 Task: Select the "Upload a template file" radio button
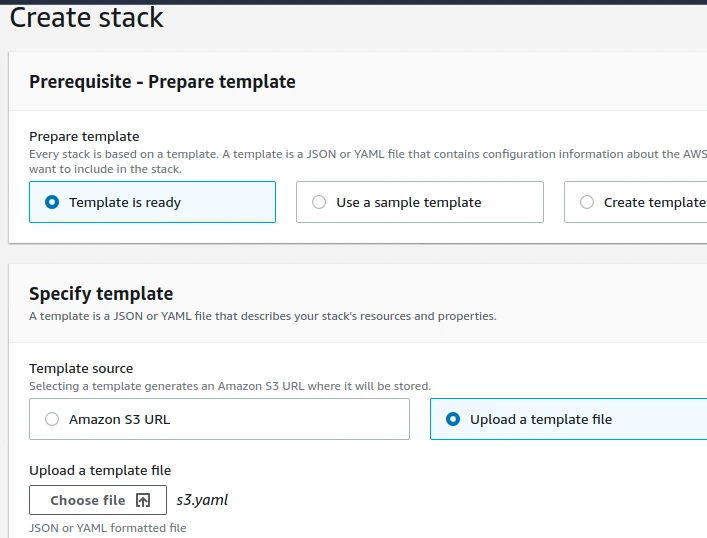[x=453, y=419]
